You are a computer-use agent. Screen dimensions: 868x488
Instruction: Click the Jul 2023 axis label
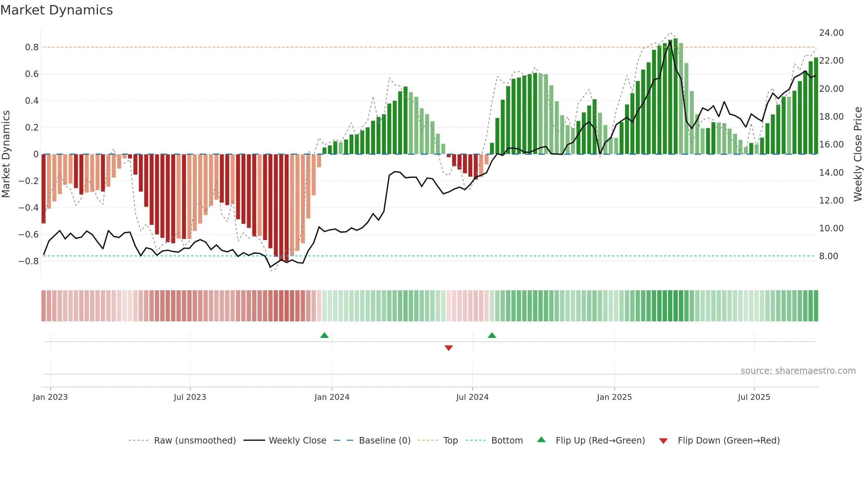190,397
